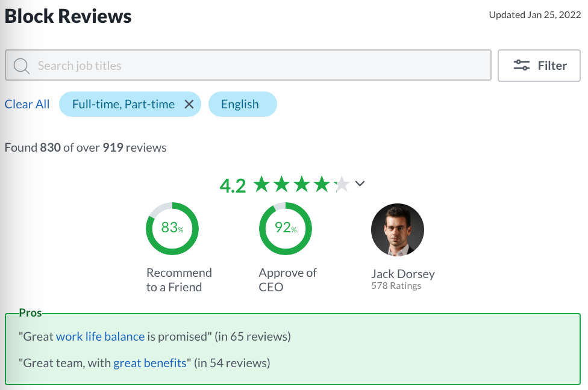Click the 4.2 star rating stars
This screenshot has width=588, height=390.
(x=301, y=184)
